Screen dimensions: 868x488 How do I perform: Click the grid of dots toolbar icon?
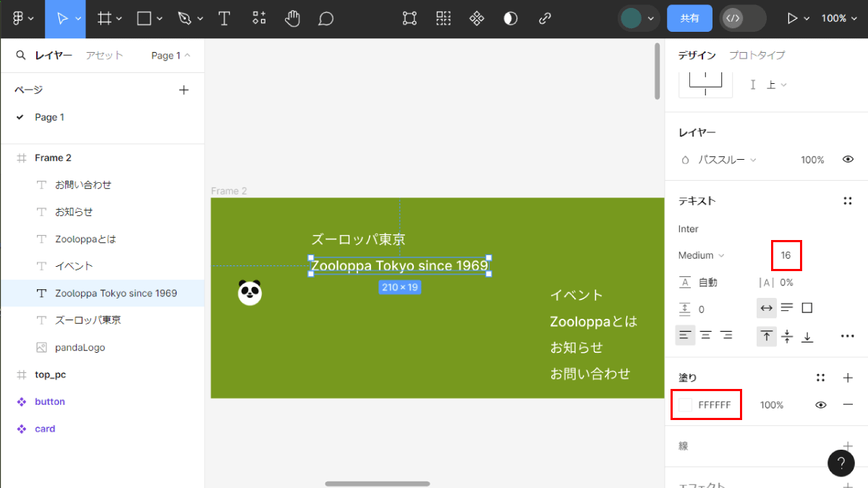443,19
